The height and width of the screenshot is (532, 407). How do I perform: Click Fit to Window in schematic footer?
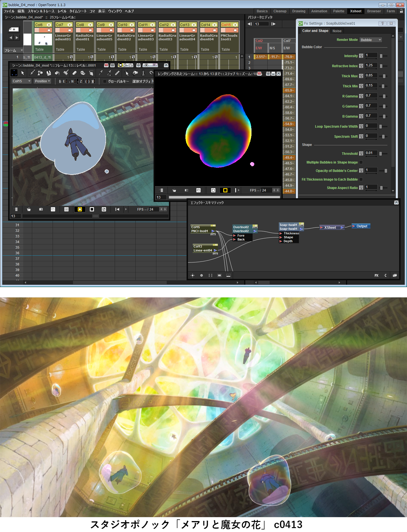click(193, 276)
